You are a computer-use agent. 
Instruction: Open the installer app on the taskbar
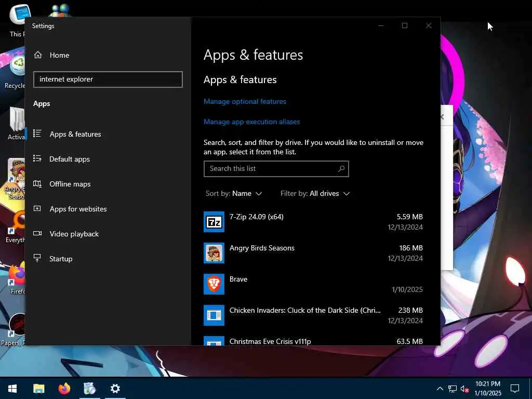[x=89, y=389]
